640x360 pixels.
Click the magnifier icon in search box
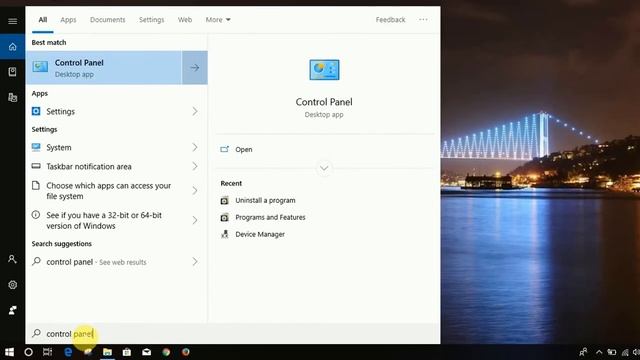[36, 333]
